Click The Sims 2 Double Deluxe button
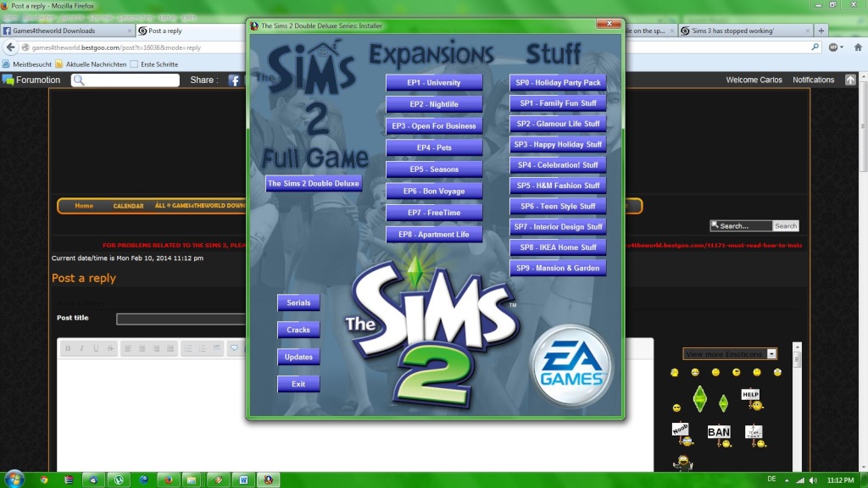 click(x=314, y=183)
